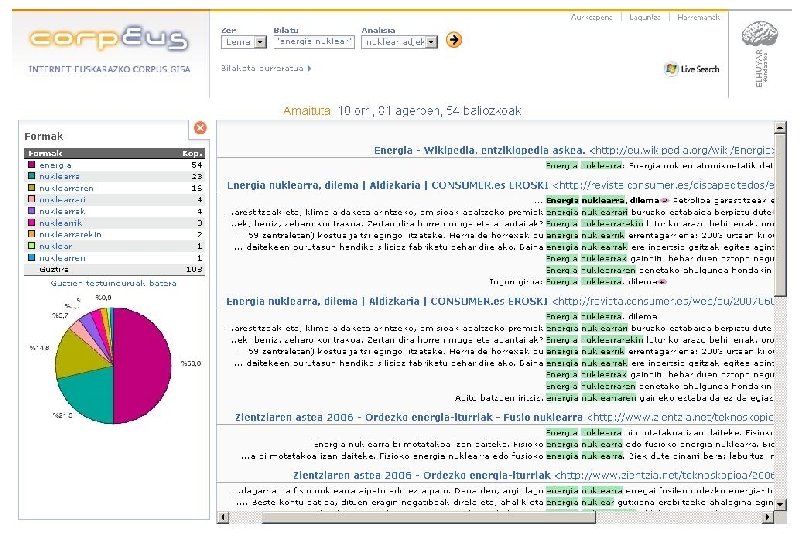Open the Analisia dropdown showing nuklear adjektiboa
This screenshot has height=540, width=810.
(399, 42)
